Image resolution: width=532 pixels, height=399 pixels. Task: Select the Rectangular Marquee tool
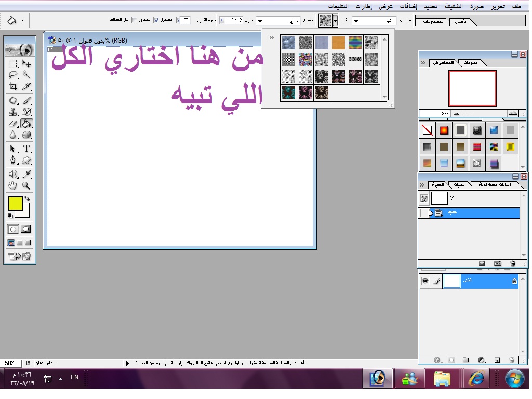point(13,63)
